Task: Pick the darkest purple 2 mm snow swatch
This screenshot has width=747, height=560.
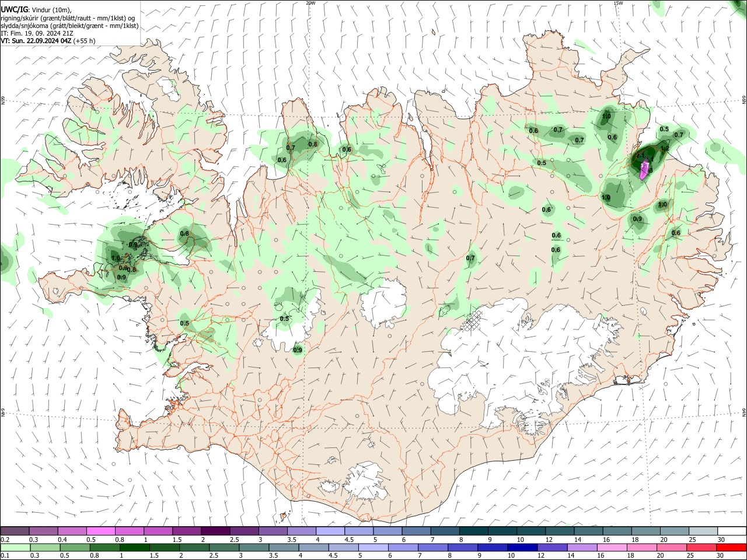Action: (215, 531)
